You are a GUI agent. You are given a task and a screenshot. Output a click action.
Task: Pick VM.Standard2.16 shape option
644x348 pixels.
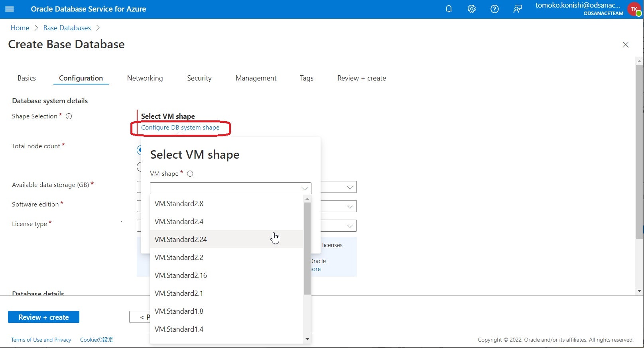coord(226,275)
